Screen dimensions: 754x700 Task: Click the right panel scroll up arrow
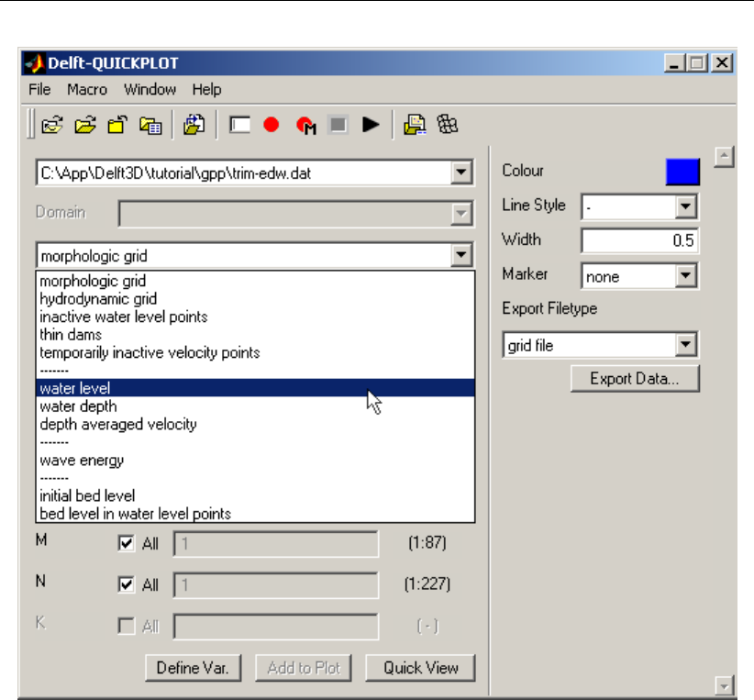click(x=724, y=157)
